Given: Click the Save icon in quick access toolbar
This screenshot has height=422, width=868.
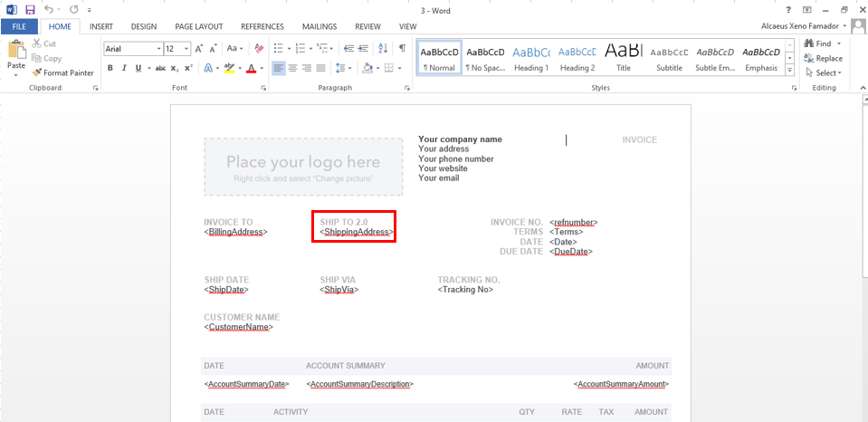Looking at the screenshot, I should [x=30, y=9].
